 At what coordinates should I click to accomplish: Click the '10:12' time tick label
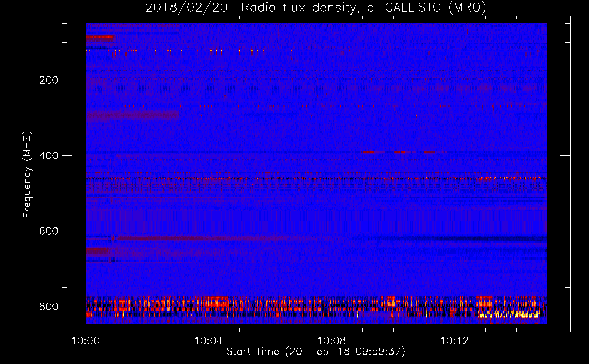pyautogui.click(x=455, y=341)
